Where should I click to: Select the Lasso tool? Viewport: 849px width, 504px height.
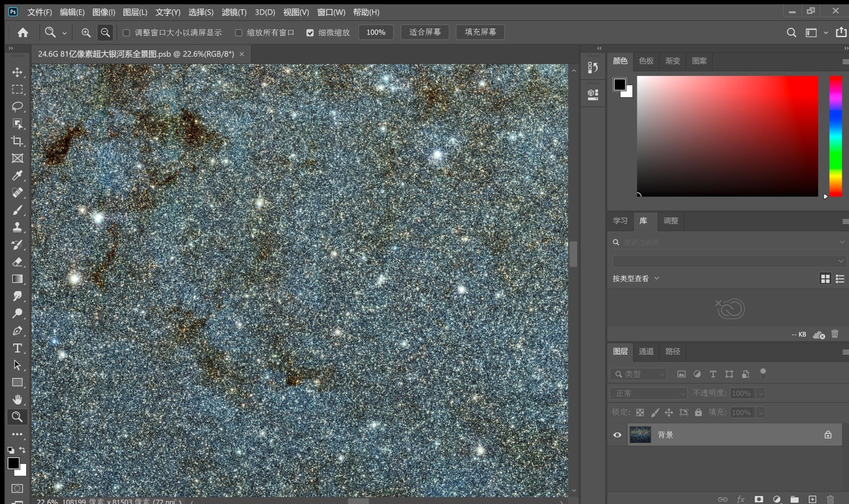[17, 107]
